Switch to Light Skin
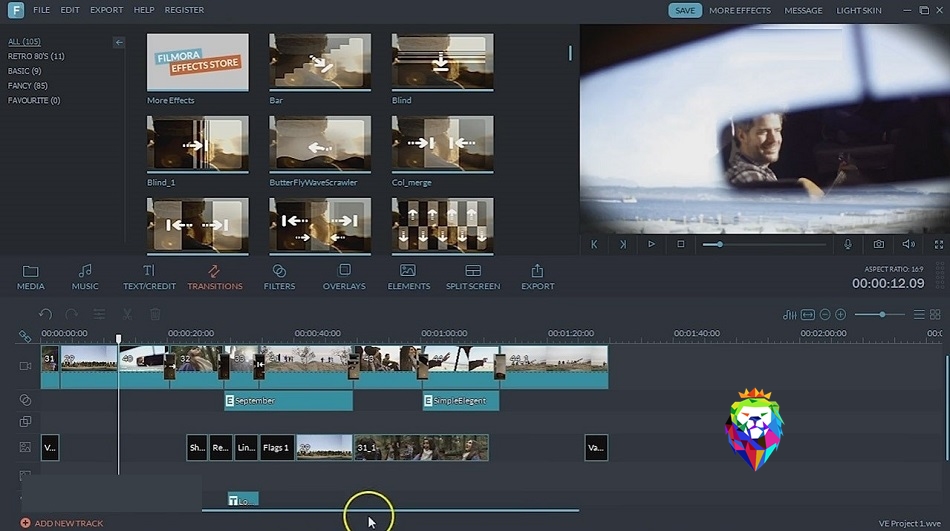 859,10
